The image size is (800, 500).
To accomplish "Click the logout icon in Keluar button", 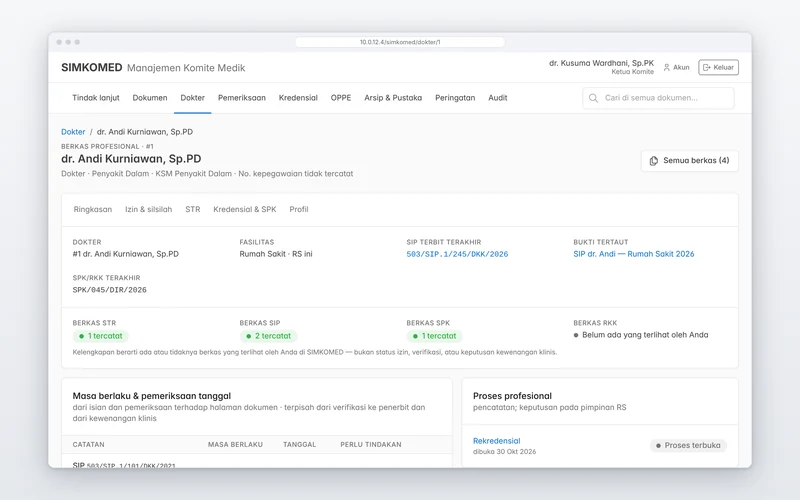I will coord(707,67).
